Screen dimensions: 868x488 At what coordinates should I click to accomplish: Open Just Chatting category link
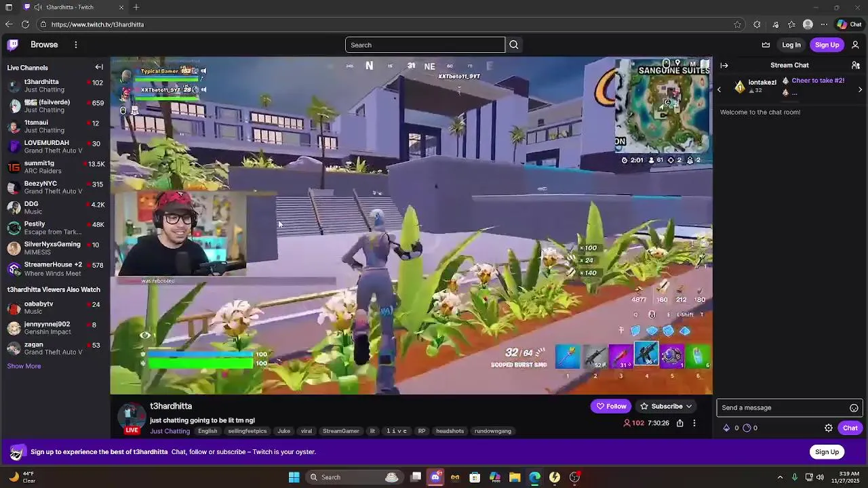pos(170,431)
